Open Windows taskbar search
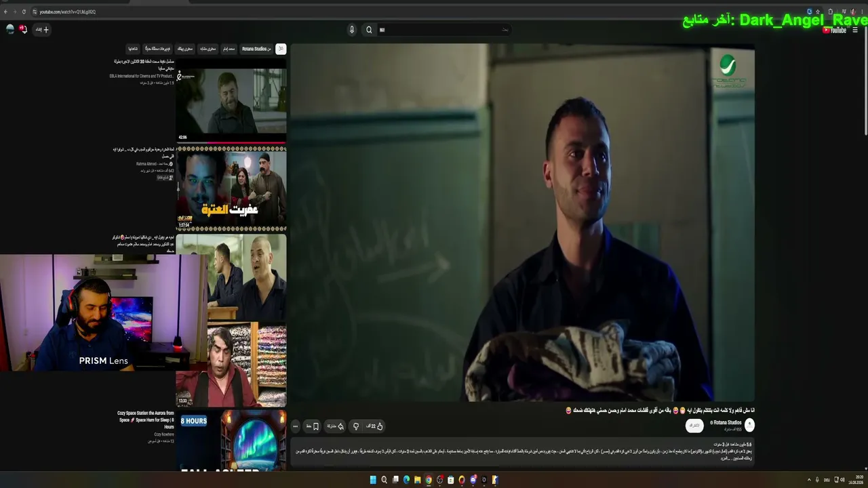 click(384, 480)
